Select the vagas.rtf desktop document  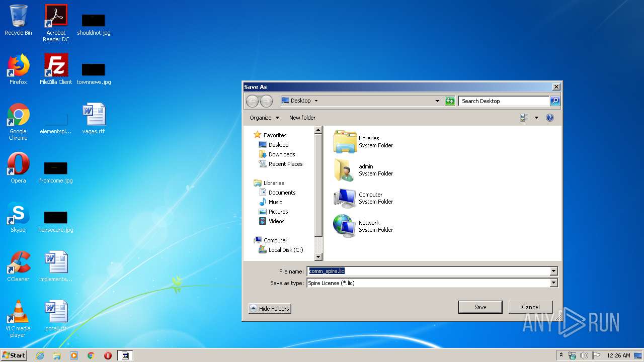click(94, 119)
